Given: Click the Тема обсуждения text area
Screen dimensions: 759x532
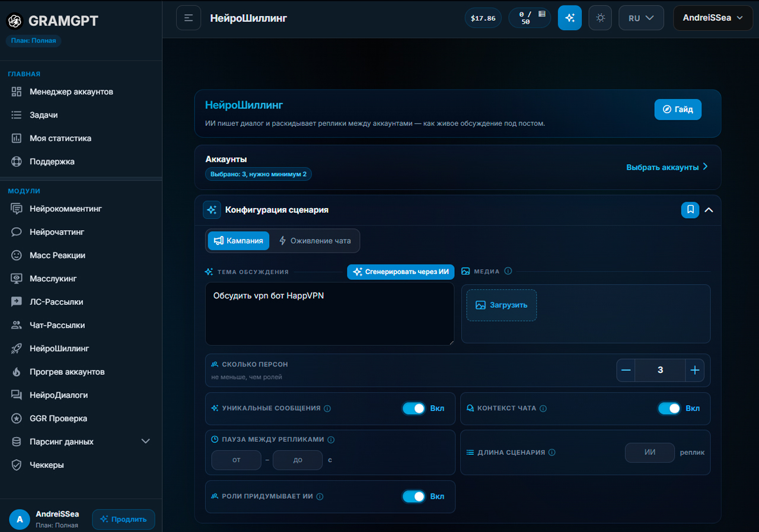Looking at the screenshot, I should pyautogui.click(x=330, y=314).
